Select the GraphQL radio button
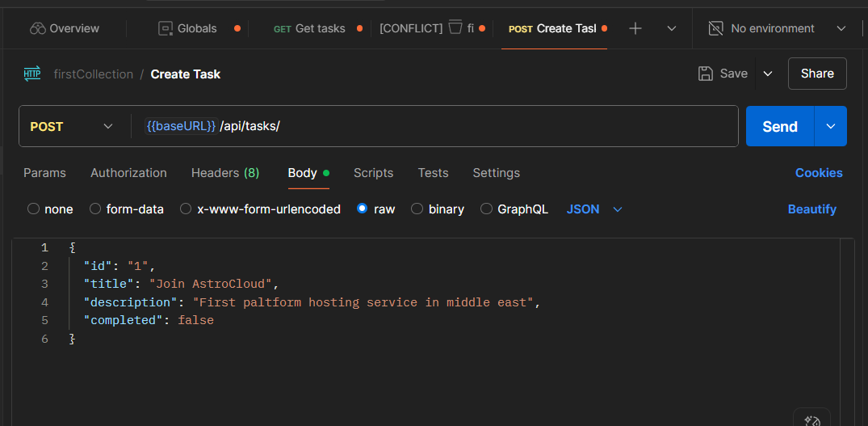This screenshot has width=868, height=426. (486, 209)
